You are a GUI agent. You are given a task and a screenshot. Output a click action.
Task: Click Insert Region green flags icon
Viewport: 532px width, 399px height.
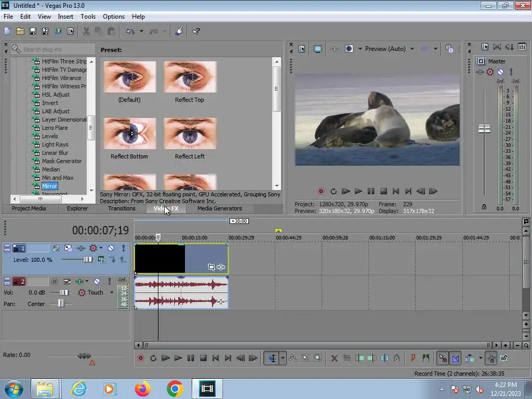(x=426, y=358)
